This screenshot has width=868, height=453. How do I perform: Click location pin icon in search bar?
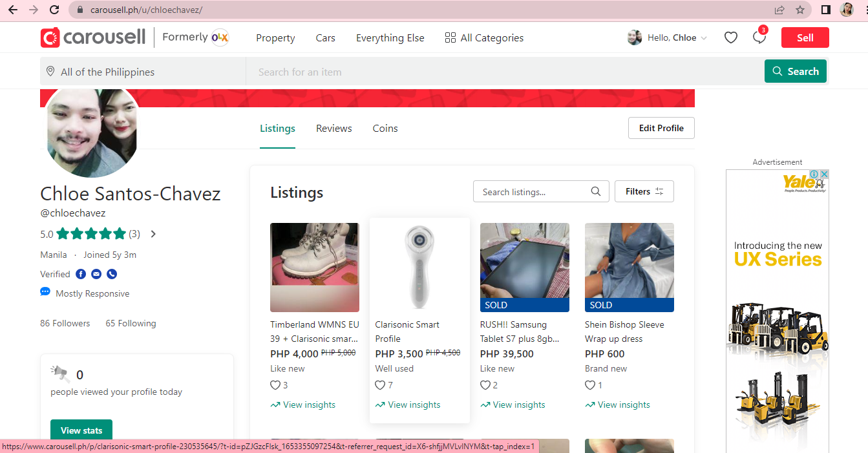point(50,72)
